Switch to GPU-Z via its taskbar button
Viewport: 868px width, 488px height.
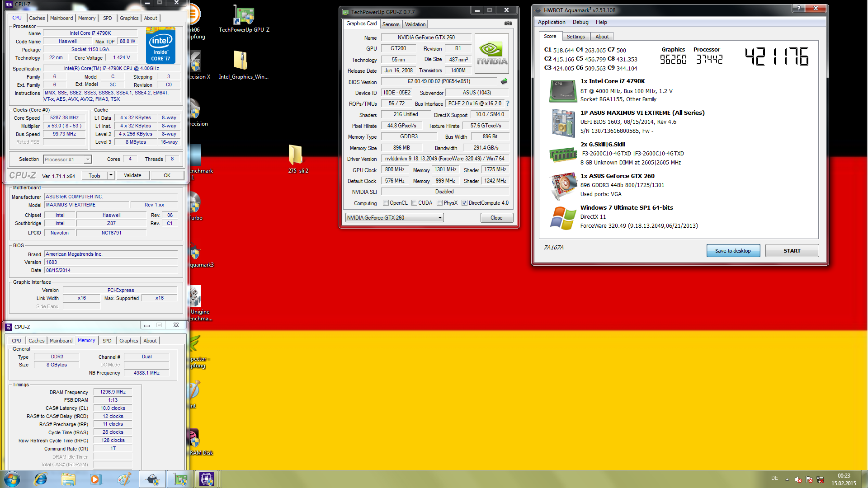click(181, 479)
